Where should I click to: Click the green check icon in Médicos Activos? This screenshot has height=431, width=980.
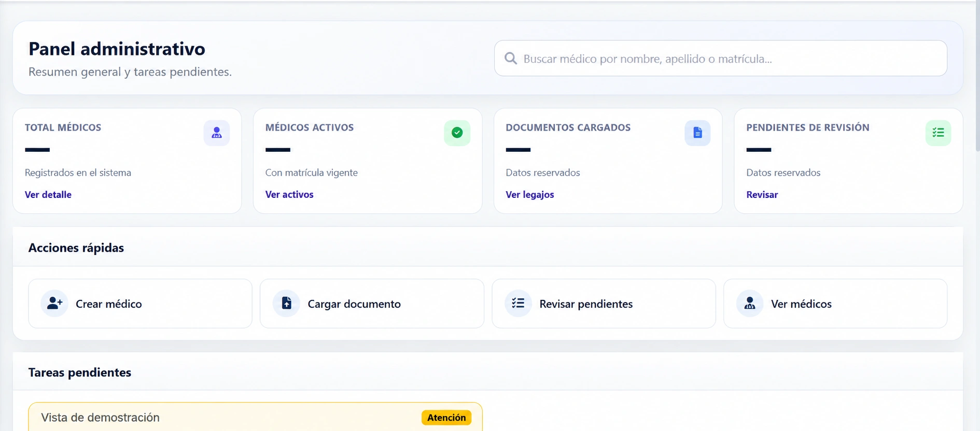(457, 133)
